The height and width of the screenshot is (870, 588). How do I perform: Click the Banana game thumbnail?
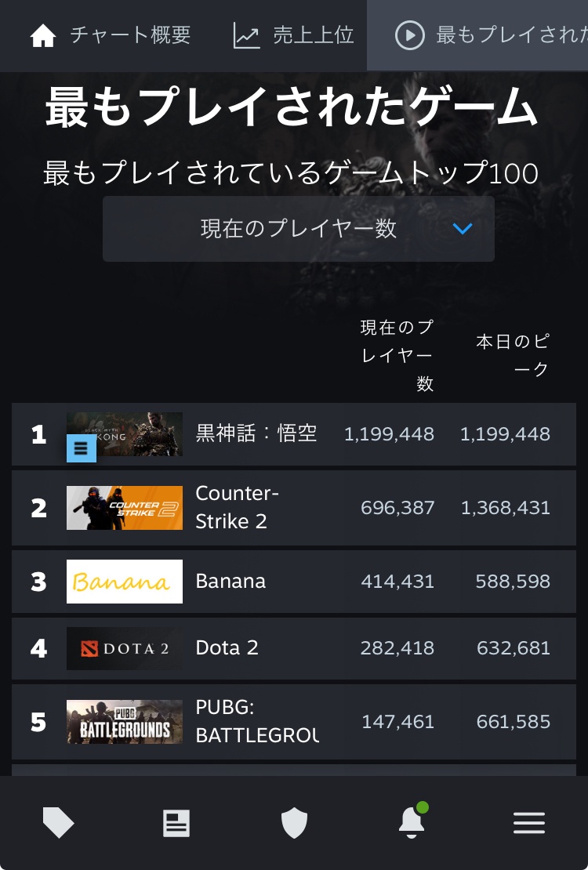(125, 582)
